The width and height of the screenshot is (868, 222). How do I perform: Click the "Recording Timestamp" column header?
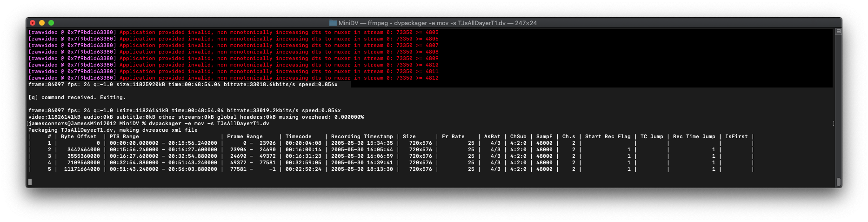tap(362, 137)
